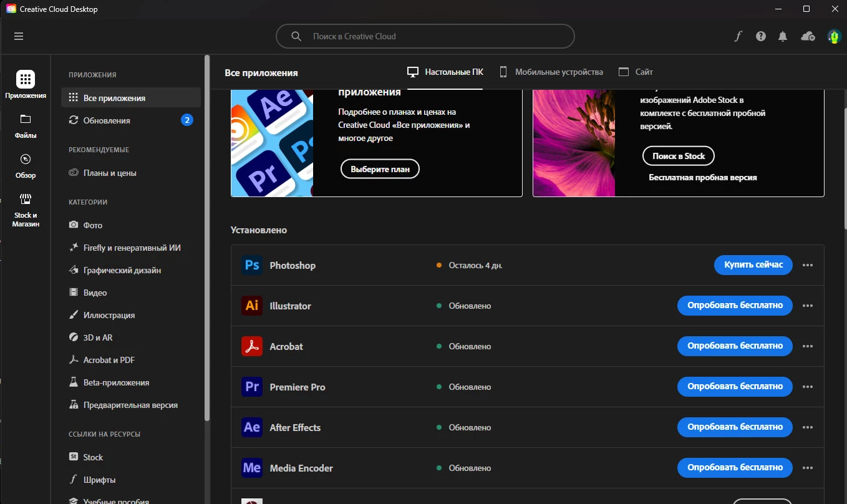The image size is (847, 504).
Task: Click Купить сейчас for Photoshop
Action: (x=753, y=265)
